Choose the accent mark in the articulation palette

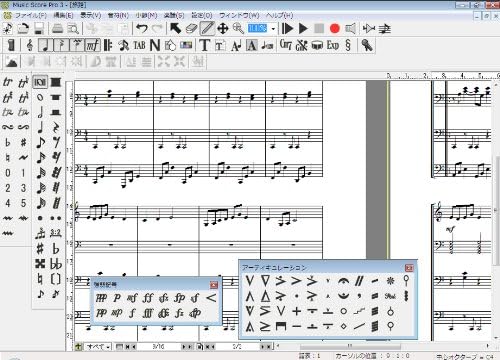tap(296, 281)
